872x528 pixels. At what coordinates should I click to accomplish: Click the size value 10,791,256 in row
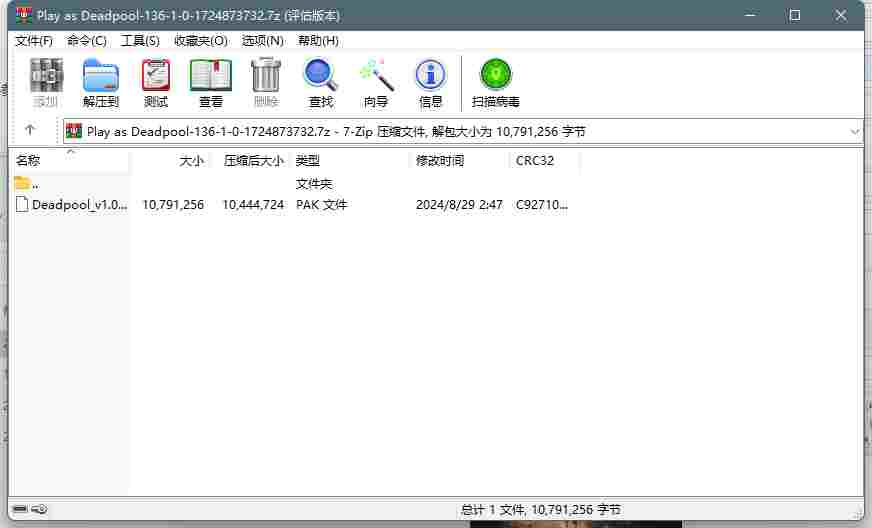tap(173, 205)
